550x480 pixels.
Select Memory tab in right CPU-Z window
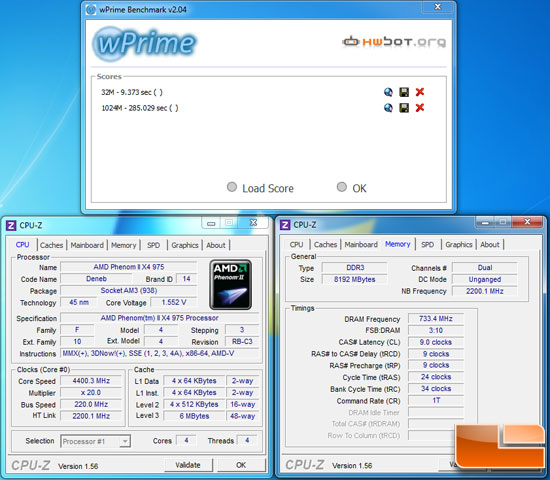coord(397,244)
